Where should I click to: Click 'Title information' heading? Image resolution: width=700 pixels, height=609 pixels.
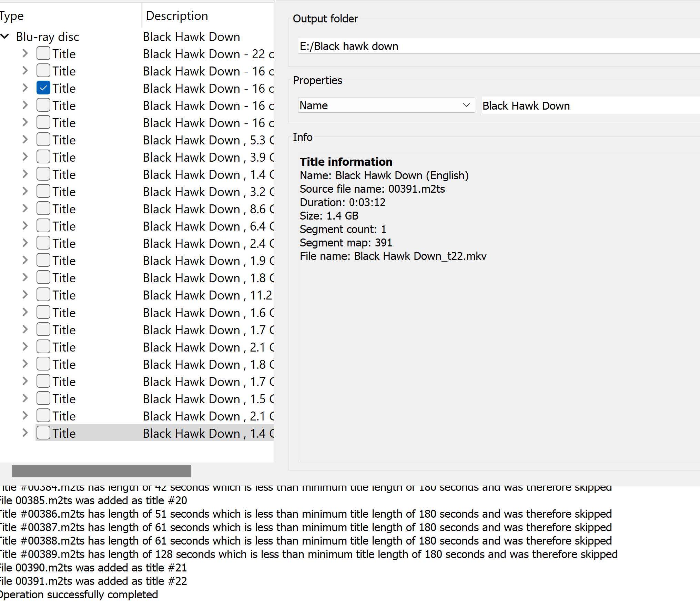point(346,162)
